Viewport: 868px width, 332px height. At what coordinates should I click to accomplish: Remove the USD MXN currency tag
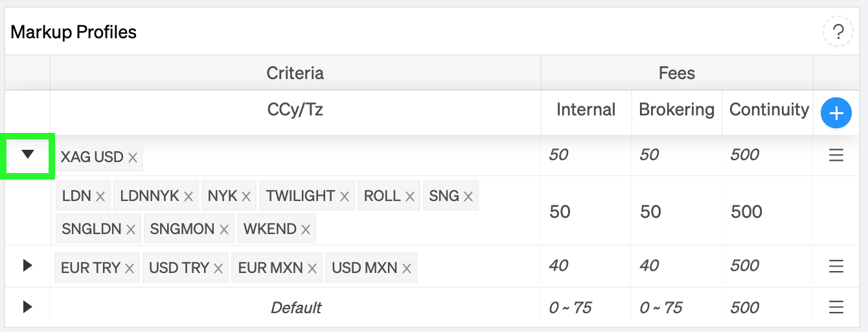tap(407, 268)
